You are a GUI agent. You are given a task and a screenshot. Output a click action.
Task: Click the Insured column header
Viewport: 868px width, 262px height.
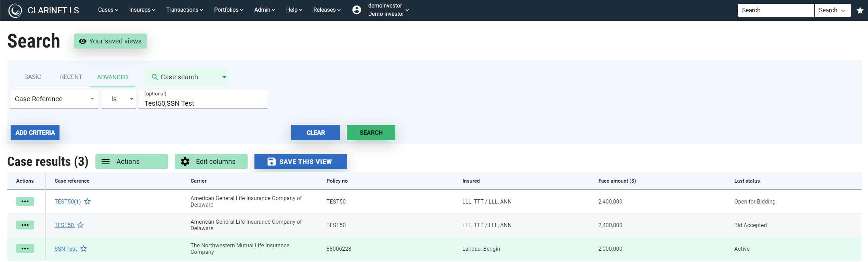click(471, 181)
